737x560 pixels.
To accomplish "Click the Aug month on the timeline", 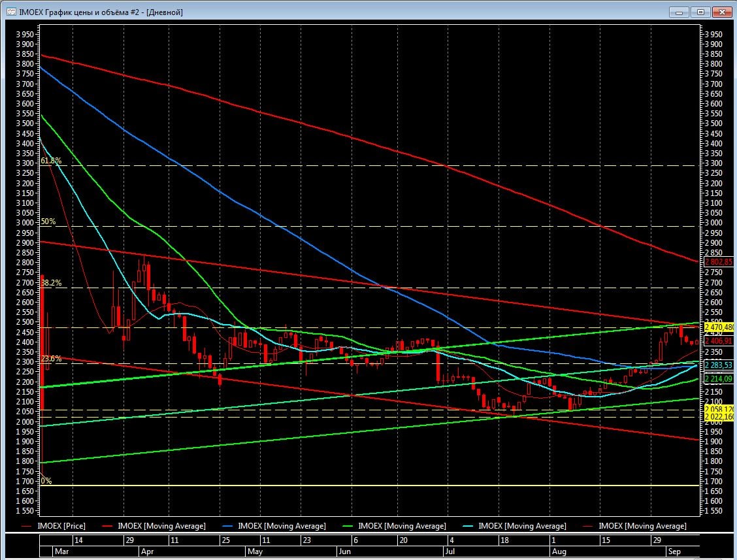I will click(558, 552).
